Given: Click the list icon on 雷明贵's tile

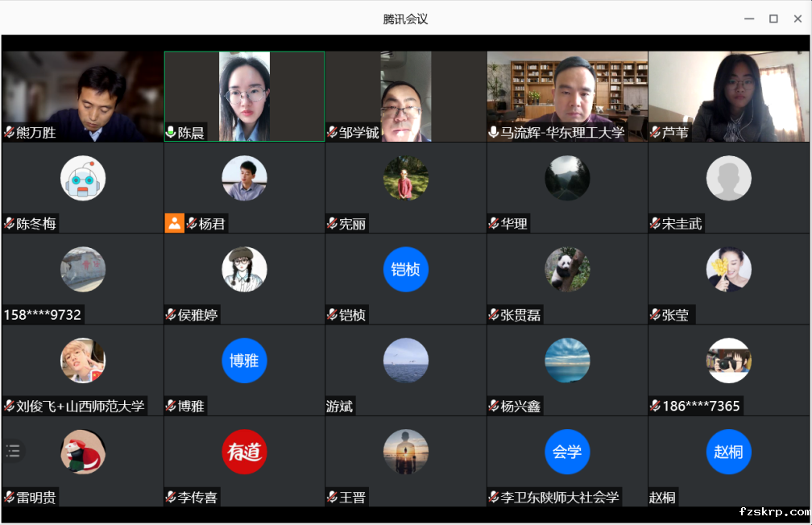Looking at the screenshot, I should [13, 451].
